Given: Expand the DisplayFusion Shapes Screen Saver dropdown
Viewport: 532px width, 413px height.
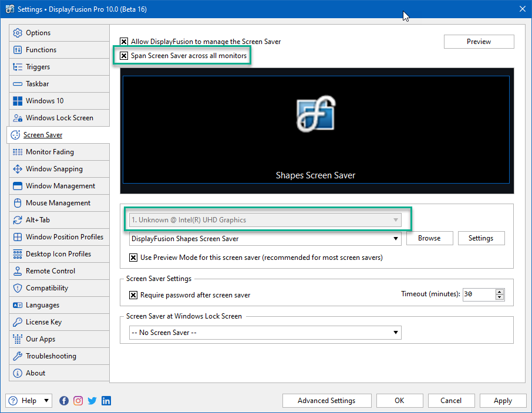Looking at the screenshot, I should (265, 239).
